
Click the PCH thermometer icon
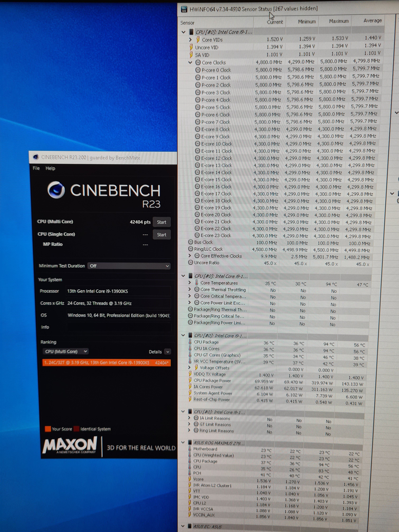click(x=190, y=473)
